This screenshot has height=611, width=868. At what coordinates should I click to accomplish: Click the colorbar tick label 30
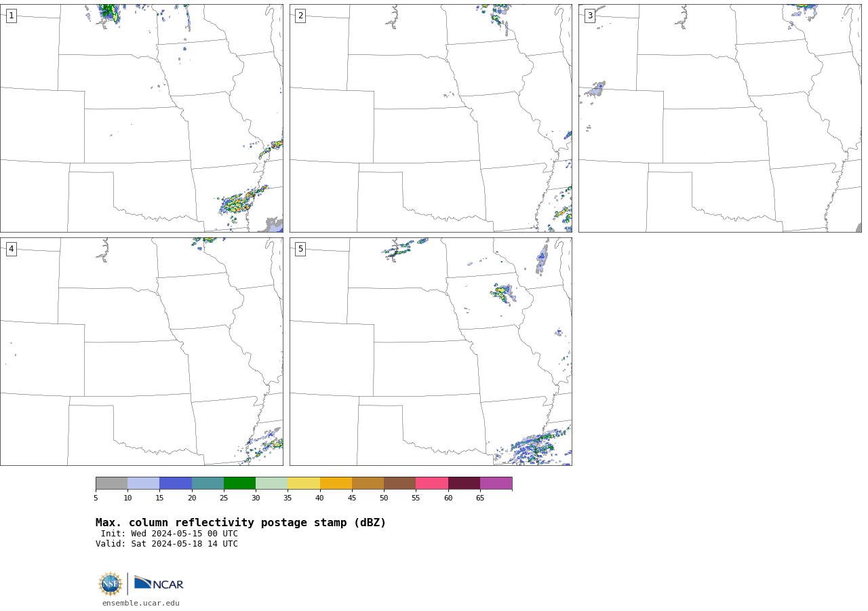tap(256, 498)
